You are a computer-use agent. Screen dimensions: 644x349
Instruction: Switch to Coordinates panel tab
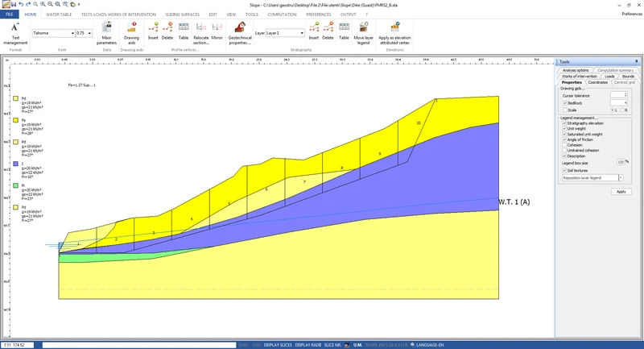(598, 83)
